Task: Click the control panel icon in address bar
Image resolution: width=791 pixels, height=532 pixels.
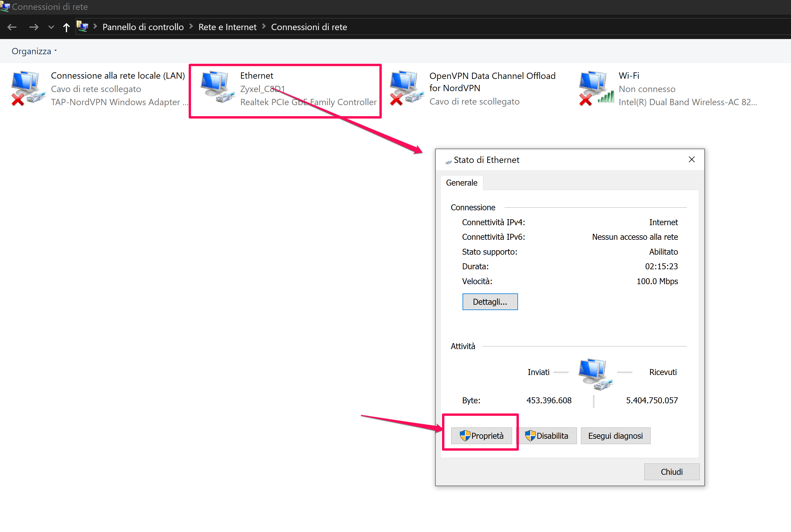Action: tap(83, 27)
